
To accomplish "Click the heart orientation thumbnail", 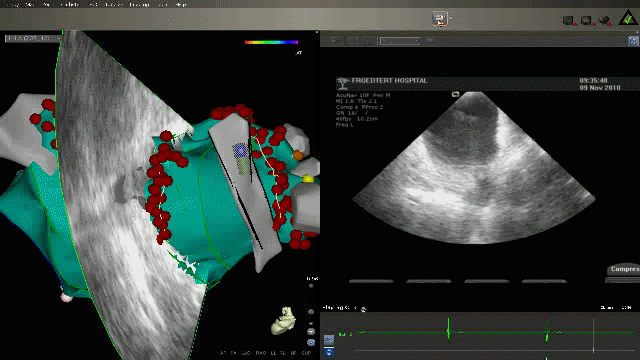I will (x=283, y=321).
